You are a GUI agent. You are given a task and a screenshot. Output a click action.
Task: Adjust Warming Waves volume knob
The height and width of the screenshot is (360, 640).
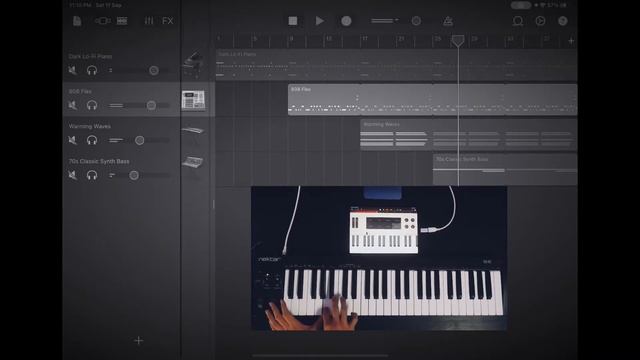click(x=140, y=140)
